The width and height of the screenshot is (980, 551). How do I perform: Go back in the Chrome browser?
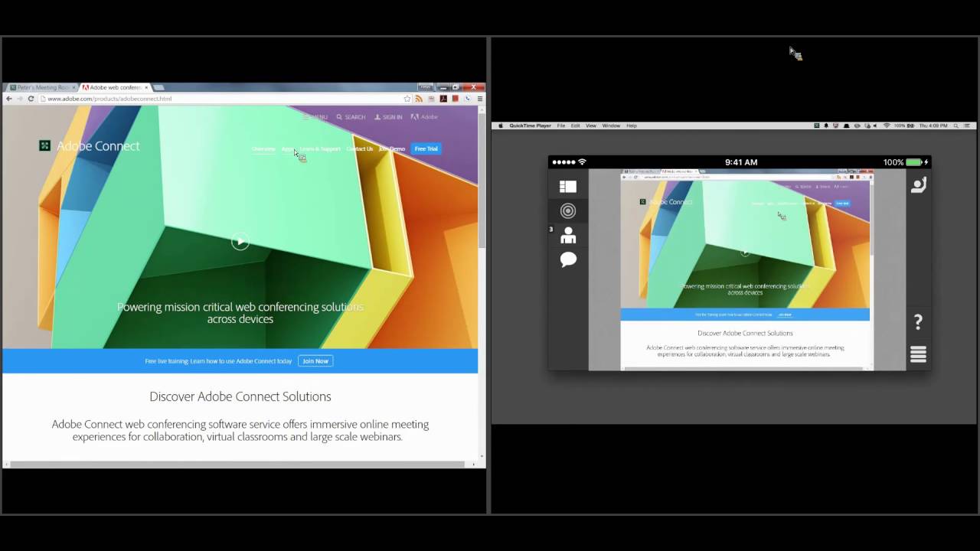pyautogui.click(x=9, y=99)
